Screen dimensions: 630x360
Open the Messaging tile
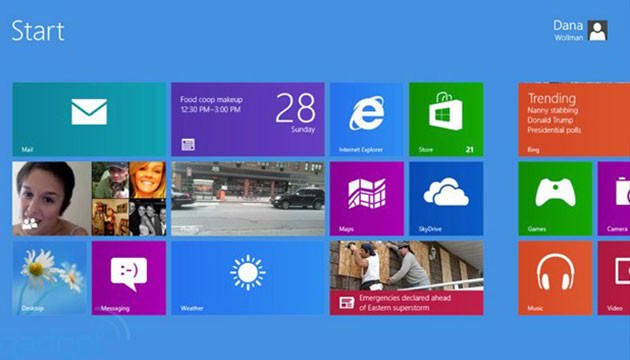(129, 278)
